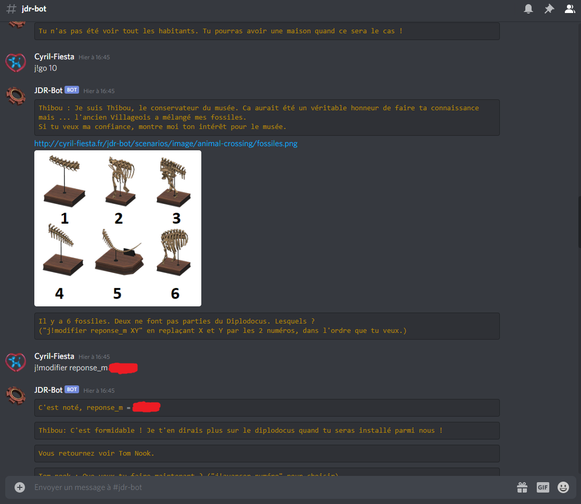Screen dimensions: 581x504
Task: Click the BOT tag next to first JDR-Bot name
Action: click(72, 90)
